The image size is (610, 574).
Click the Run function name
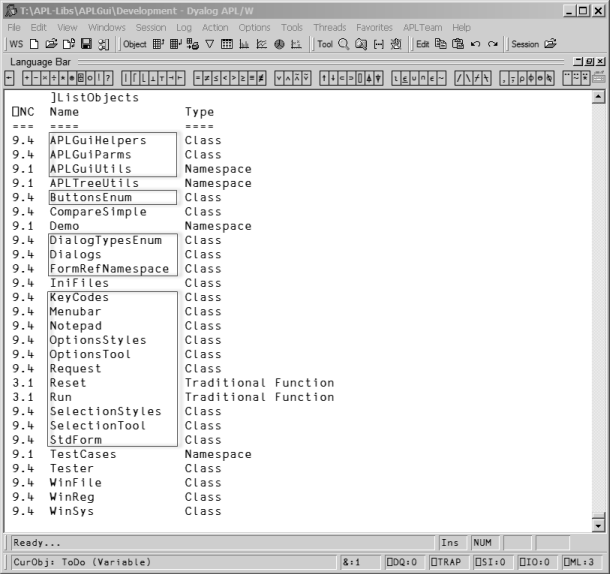tap(61, 397)
